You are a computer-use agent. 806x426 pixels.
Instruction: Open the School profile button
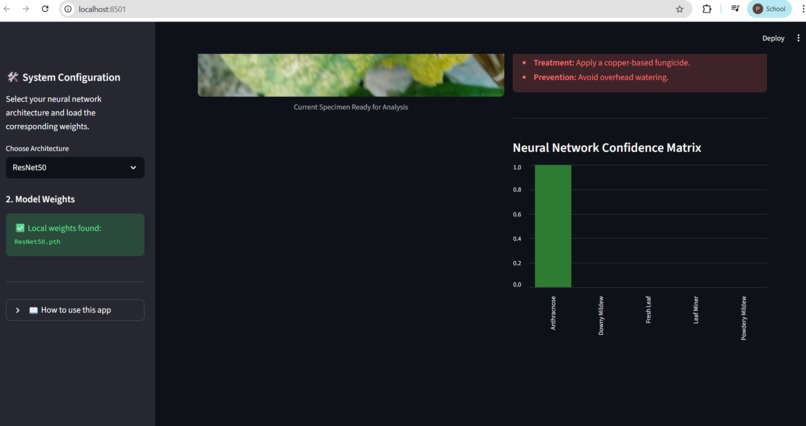click(x=769, y=9)
